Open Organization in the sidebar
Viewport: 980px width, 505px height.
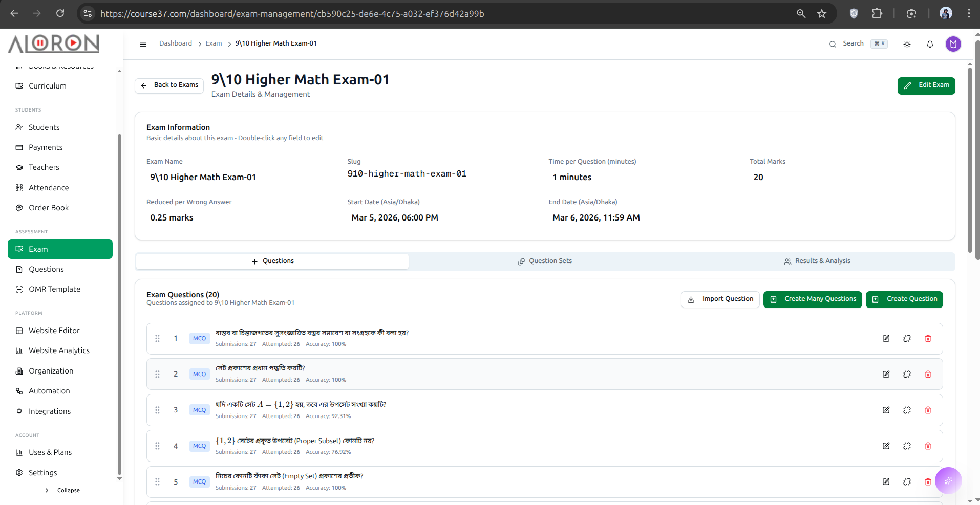click(60, 371)
